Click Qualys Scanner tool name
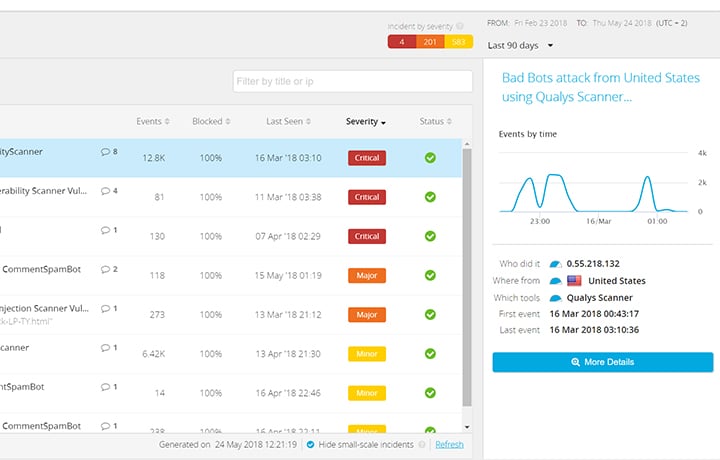Viewport: 720px width, 460px height. click(599, 298)
